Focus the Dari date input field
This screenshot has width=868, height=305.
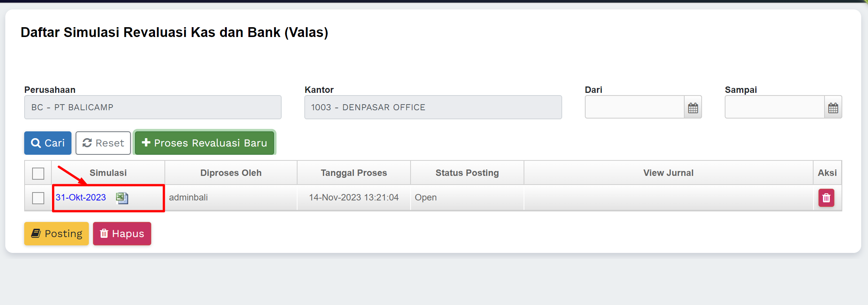[x=634, y=108]
